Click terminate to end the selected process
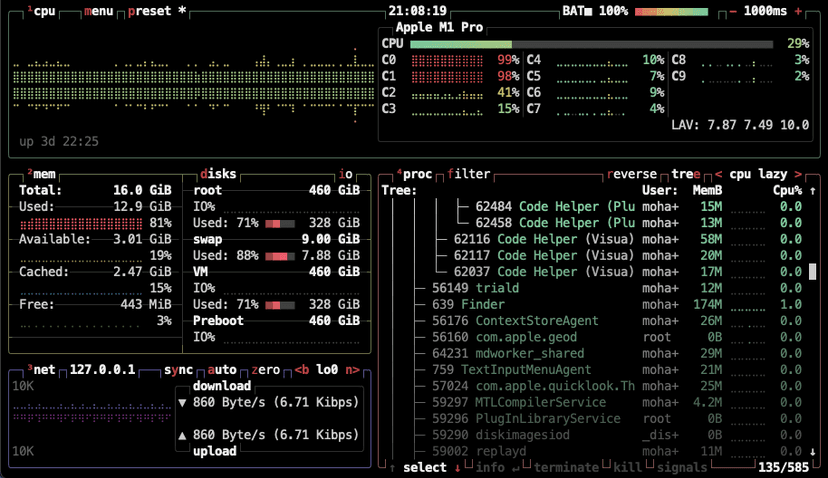The image size is (828, 478). [x=566, y=467]
